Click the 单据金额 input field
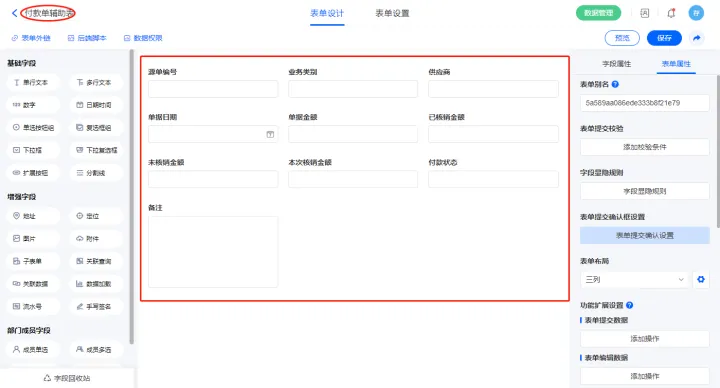The image size is (720, 388). [353, 134]
